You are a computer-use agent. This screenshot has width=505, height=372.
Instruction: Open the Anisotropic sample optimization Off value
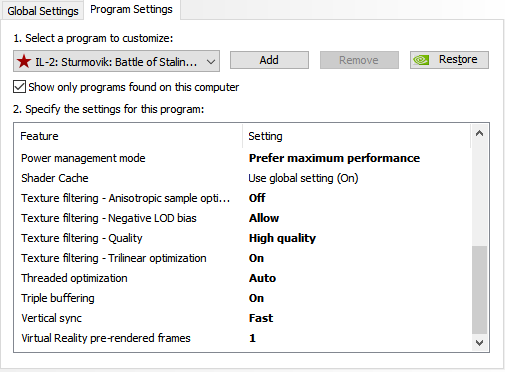coord(257,198)
